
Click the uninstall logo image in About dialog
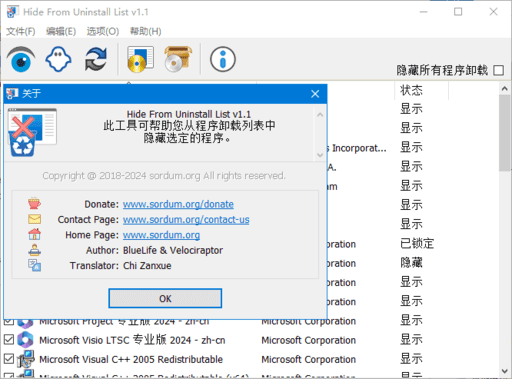[32, 132]
